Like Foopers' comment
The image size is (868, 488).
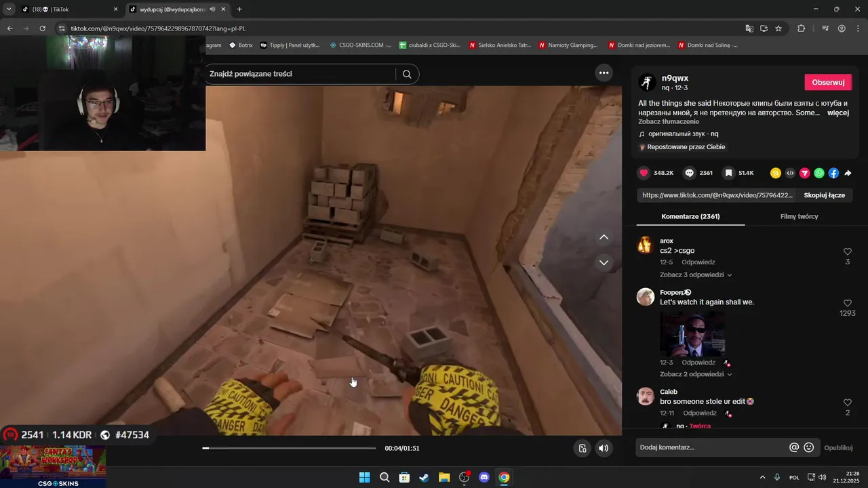(848, 303)
